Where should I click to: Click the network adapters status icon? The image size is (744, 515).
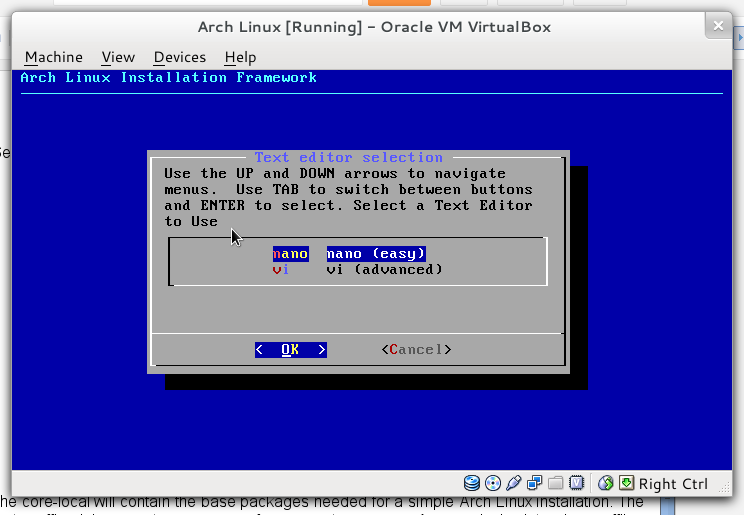535,483
